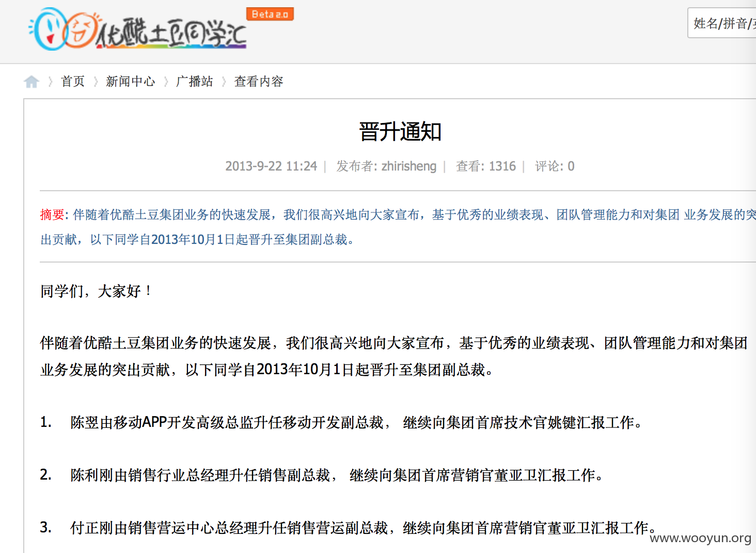Click the blue summary text starting 伴随着优酷土豆集团
This screenshot has width=756, height=553.
click(x=398, y=227)
